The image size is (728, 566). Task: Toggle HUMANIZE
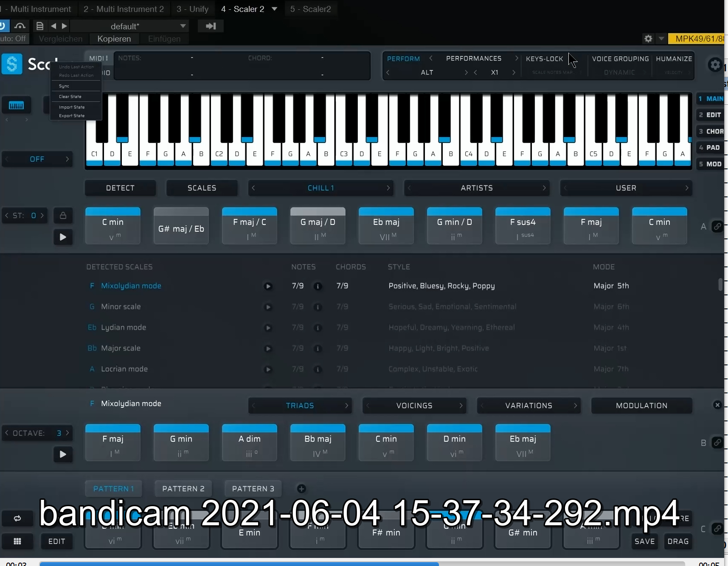pos(674,59)
